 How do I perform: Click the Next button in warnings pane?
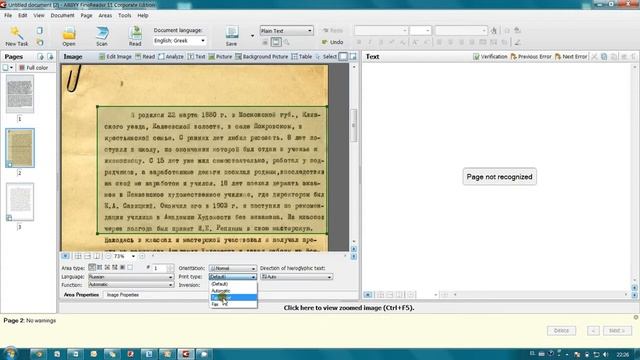[617, 331]
